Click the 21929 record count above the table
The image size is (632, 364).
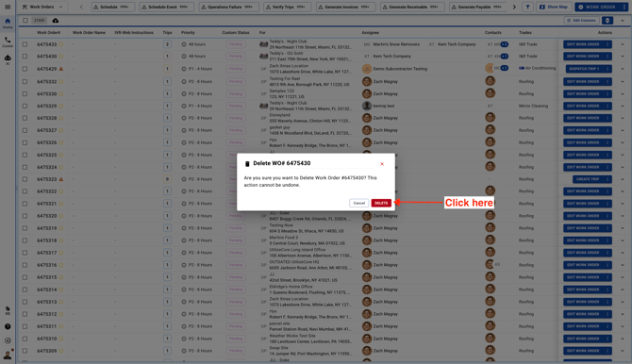point(39,20)
